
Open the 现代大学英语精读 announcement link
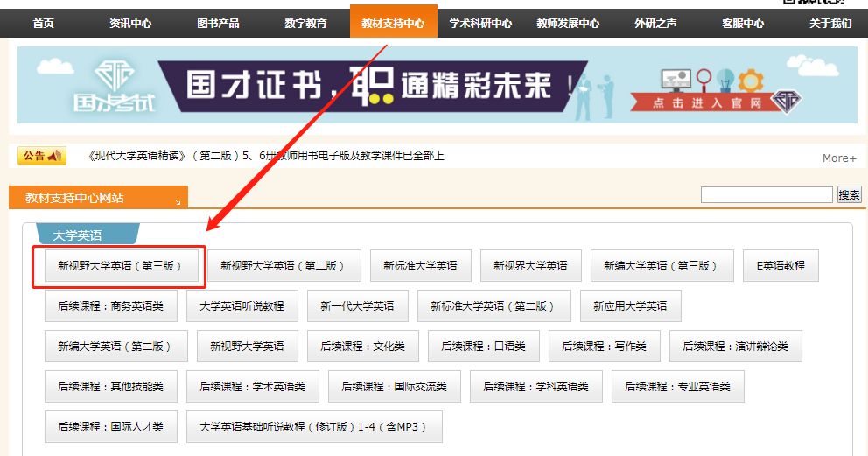click(266, 156)
